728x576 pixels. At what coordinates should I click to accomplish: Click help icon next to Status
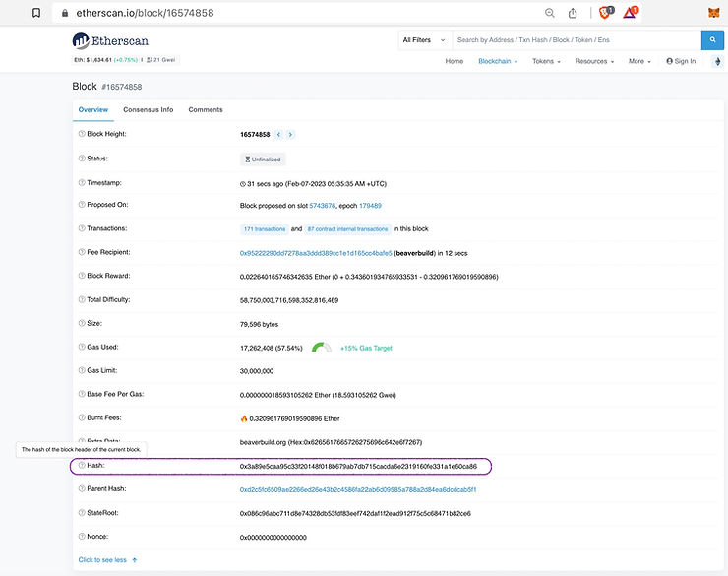pos(82,159)
